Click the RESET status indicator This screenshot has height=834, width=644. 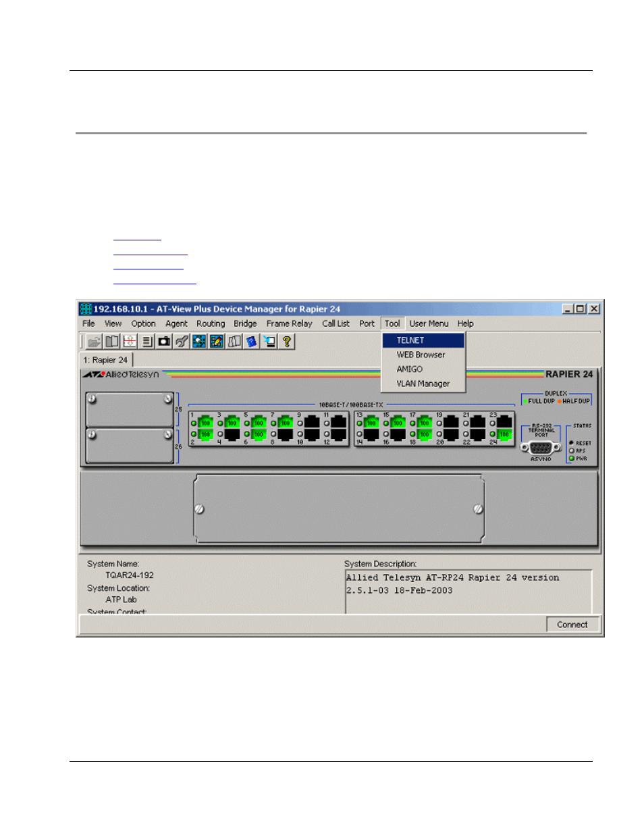(x=572, y=443)
